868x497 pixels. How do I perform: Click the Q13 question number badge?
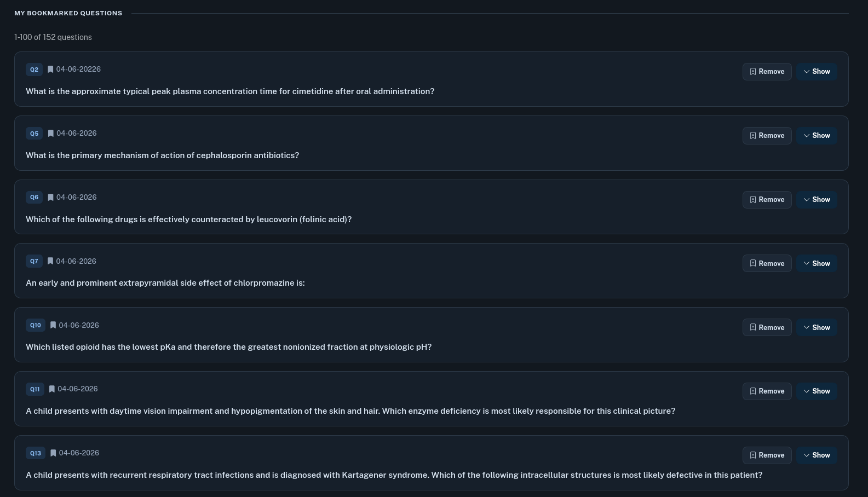coord(36,453)
